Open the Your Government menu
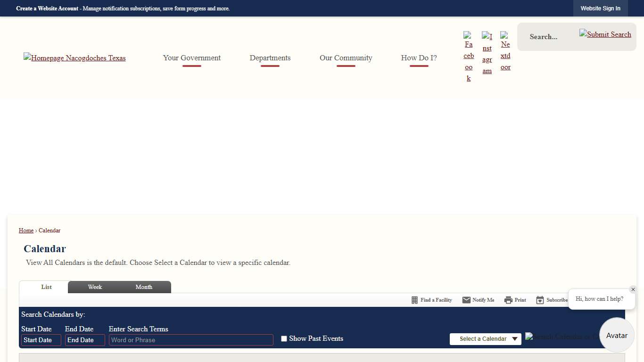This screenshot has width=644, height=362. [192, 58]
